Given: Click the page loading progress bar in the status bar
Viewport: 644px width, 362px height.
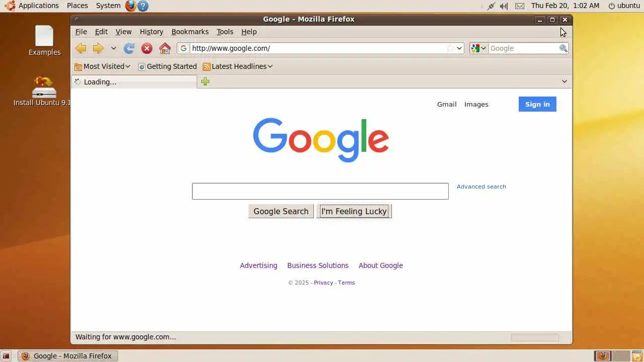Looking at the screenshot, I should coord(535,337).
